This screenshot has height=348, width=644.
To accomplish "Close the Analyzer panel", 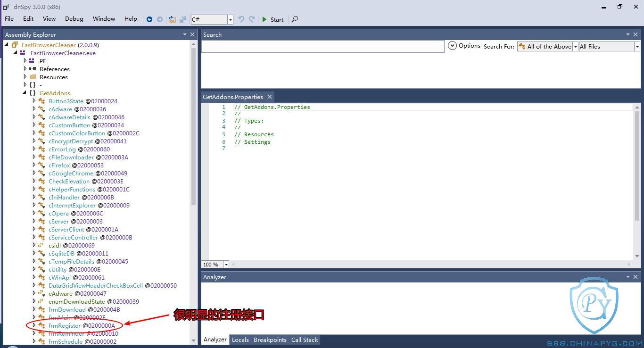I will [x=635, y=277].
